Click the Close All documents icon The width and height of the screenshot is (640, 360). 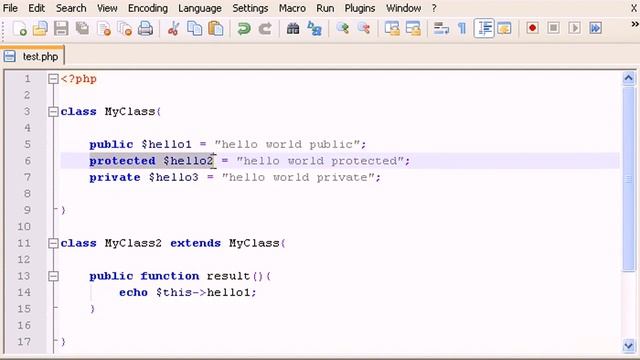(124, 29)
